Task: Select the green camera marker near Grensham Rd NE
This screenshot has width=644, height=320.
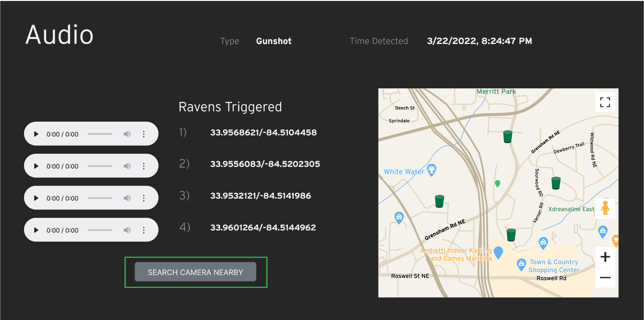Action: coord(439,201)
